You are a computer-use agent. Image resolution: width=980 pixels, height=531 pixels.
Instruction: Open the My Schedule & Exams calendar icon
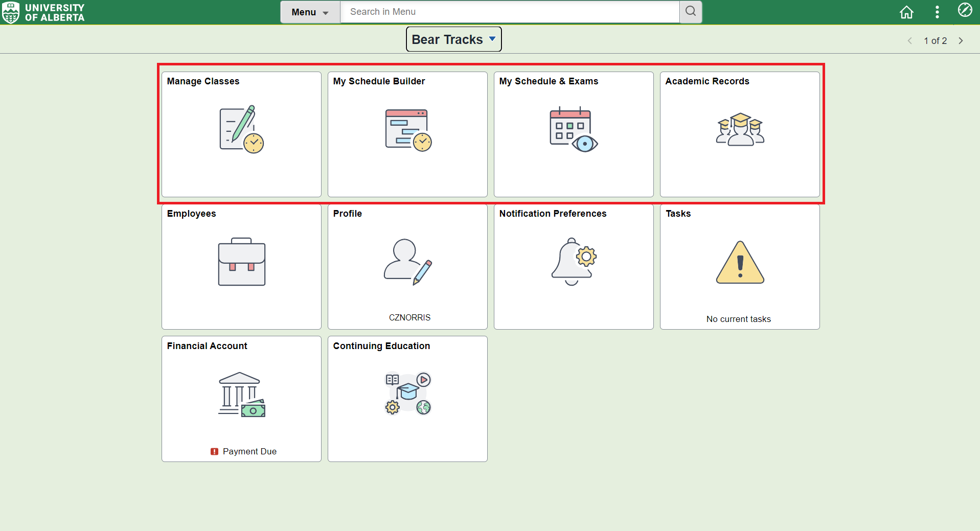click(574, 130)
